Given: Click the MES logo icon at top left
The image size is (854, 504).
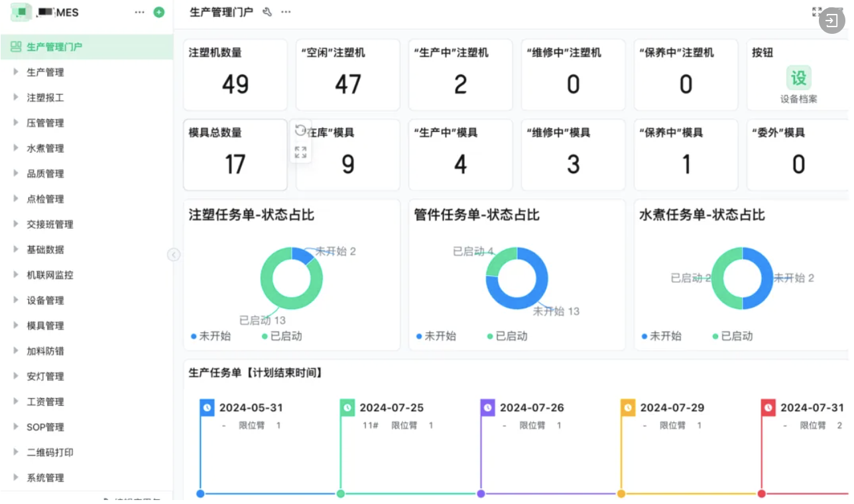Looking at the screenshot, I should tap(22, 12).
